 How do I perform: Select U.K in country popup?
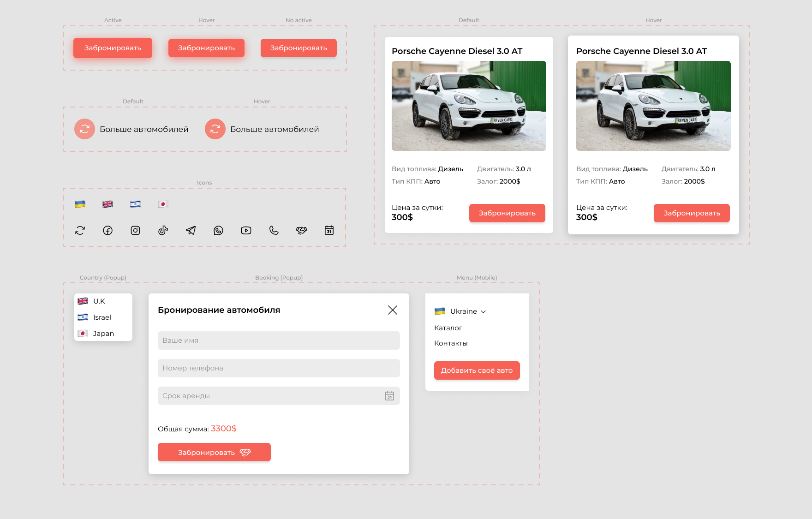[103, 301]
